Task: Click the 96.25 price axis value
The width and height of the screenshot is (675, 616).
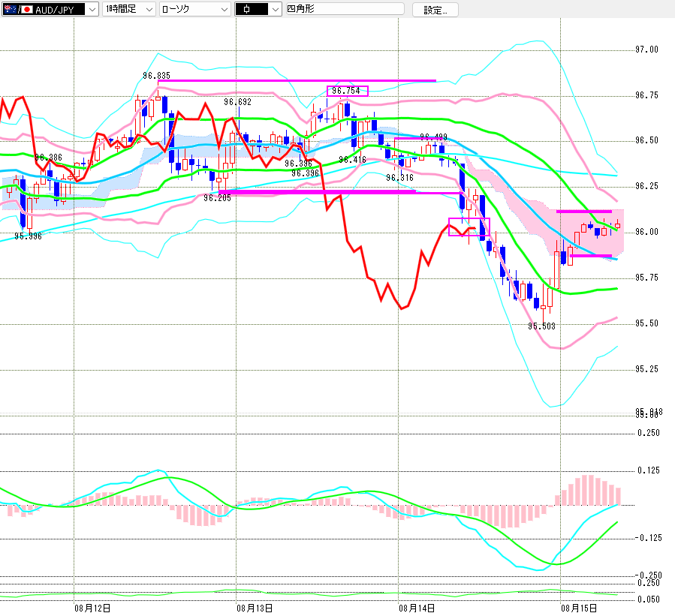Action: tap(647, 186)
